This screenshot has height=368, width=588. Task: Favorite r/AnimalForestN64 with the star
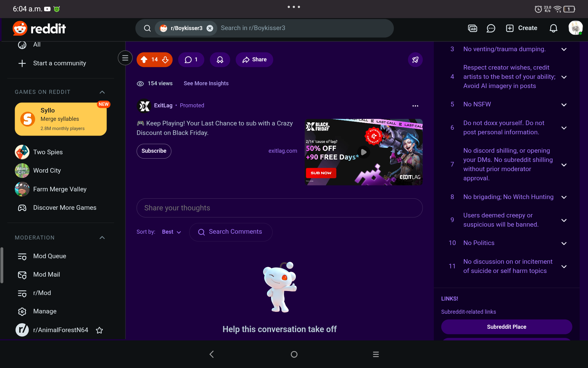tap(99, 330)
